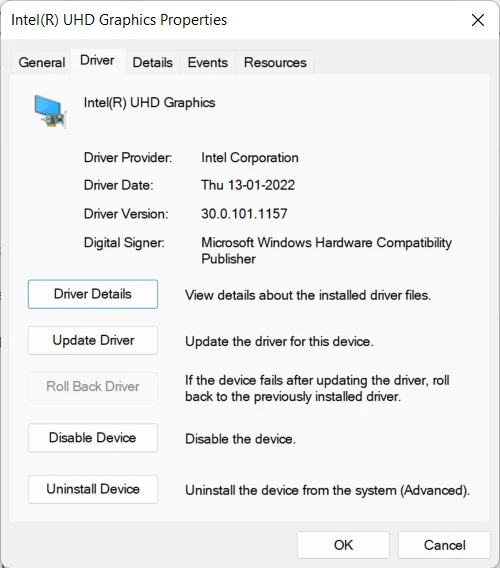Screen dimensions: 500x568
Task: Click the Driver Version label
Action: [x=126, y=214]
